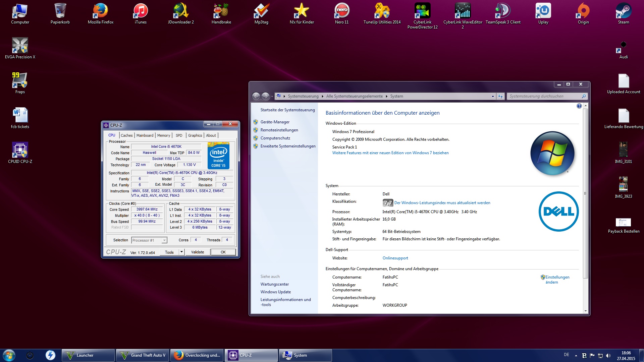Click the refresh button beside address bar

500,96
